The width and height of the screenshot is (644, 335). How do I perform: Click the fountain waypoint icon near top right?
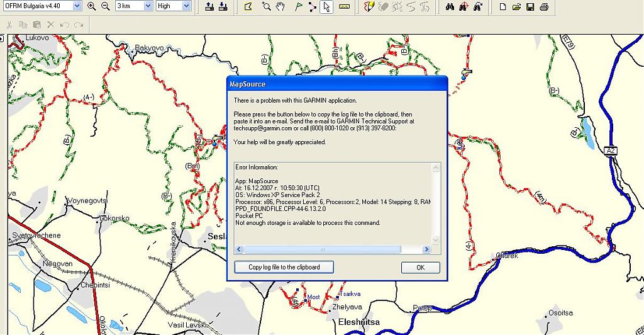pyautogui.click(x=465, y=74)
